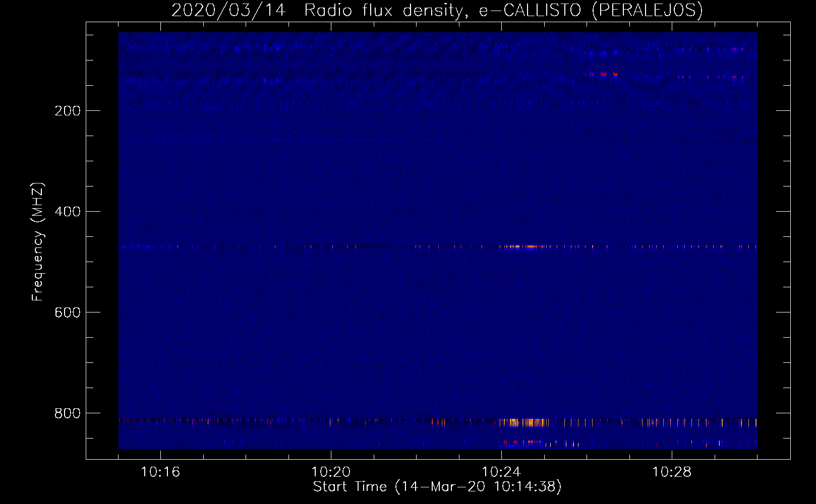Click the 10:28 time tick label
Image resolution: width=816 pixels, height=504 pixels.
[x=672, y=472]
